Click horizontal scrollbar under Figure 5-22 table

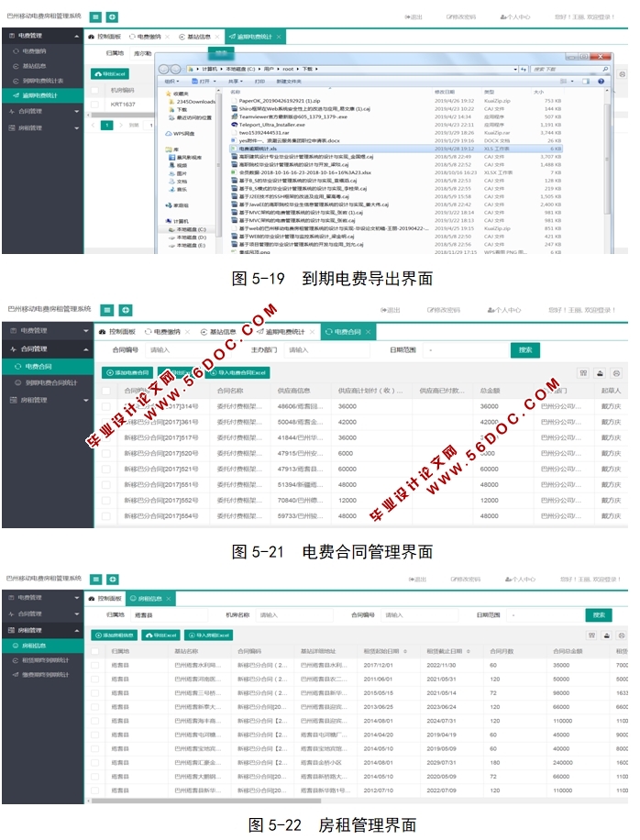tap(206, 801)
